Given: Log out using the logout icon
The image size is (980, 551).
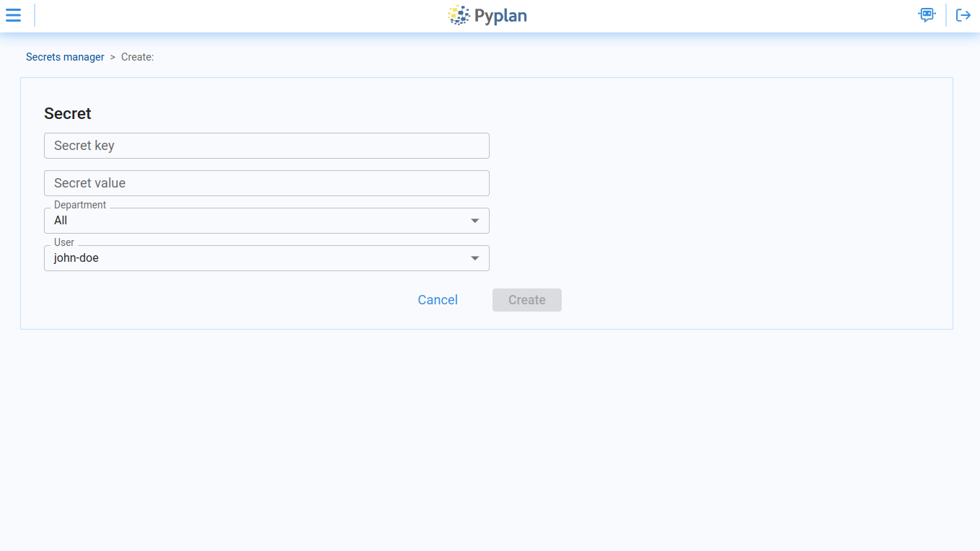Looking at the screenshot, I should 963,14.
